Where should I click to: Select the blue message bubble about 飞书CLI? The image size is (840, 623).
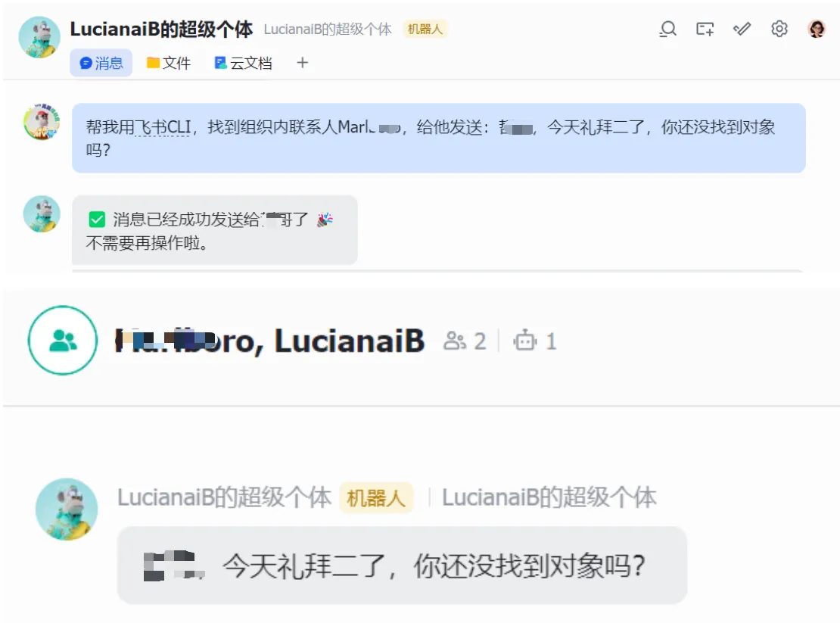tap(439, 139)
